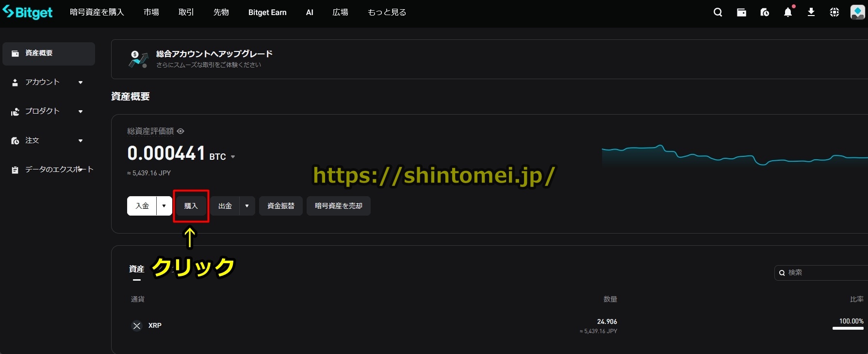Image resolution: width=868 pixels, height=354 pixels.
Task: Click the XRP coin icon
Action: coord(137,326)
